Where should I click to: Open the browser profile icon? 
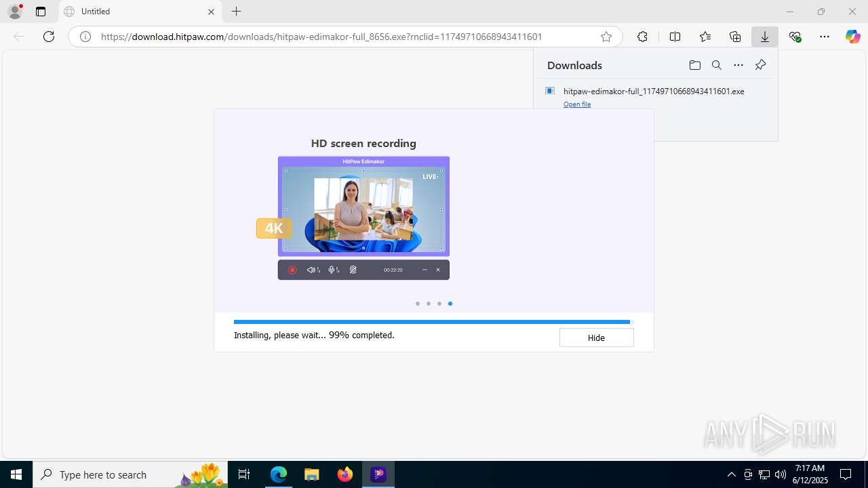[15, 11]
